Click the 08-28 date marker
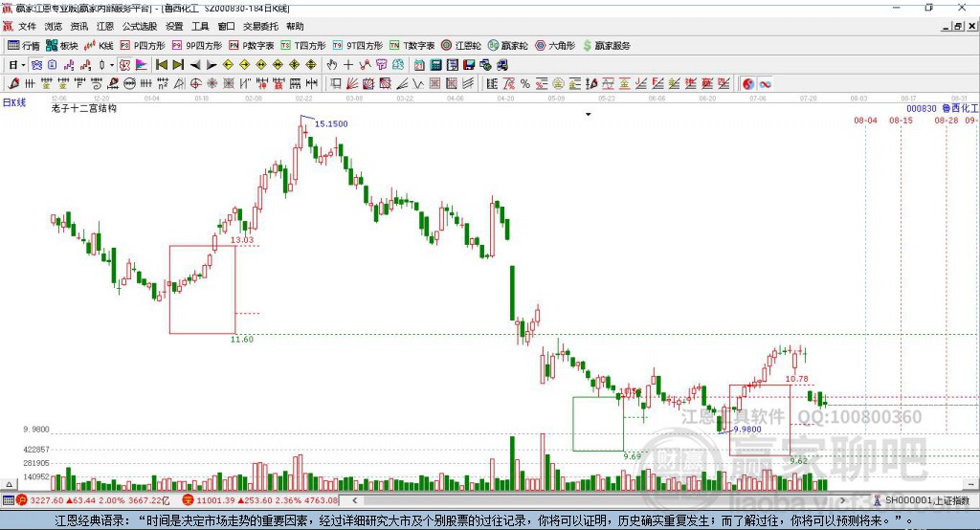The width and height of the screenshot is (980, 530). click(947, 120)
